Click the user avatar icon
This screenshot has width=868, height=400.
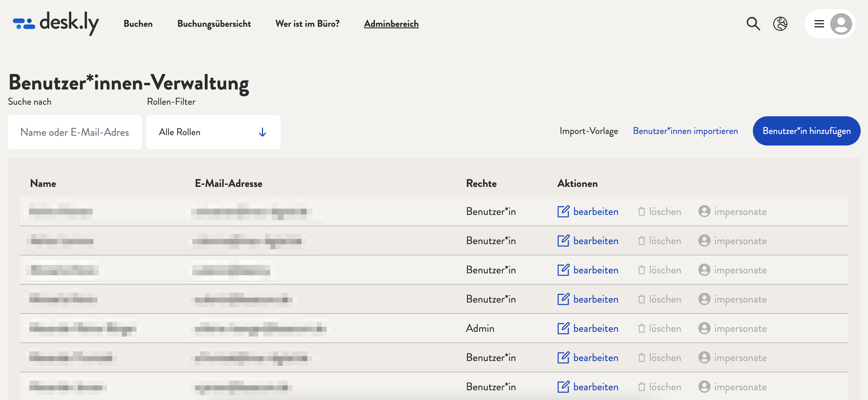(x=841, y=23)
